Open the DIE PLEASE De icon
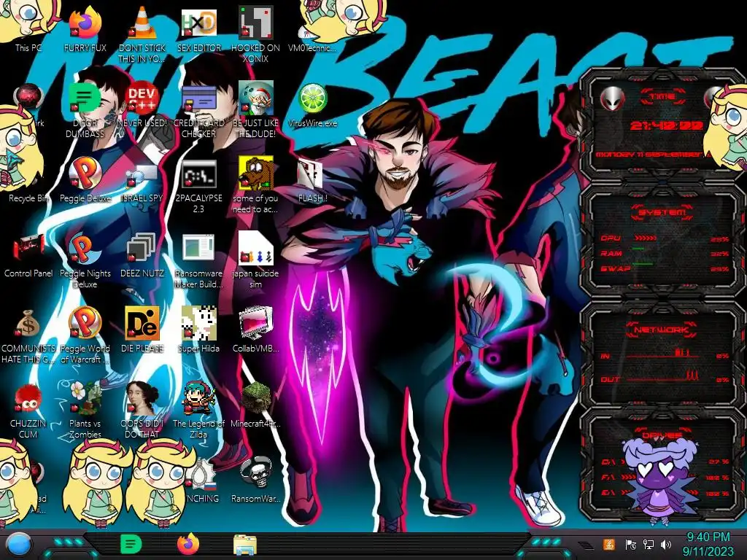Image resolution: width=747 pixels, height=560 pixels. tap(142, 329)
